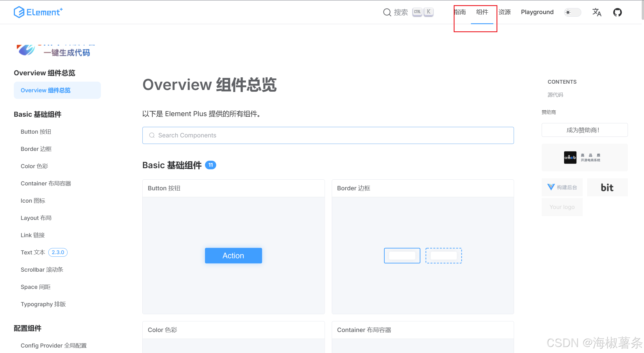Image resolution: width=644 pixels, height=353 pixels.
Task: Toggle the dark mode switch
Action: pos(572,12)
